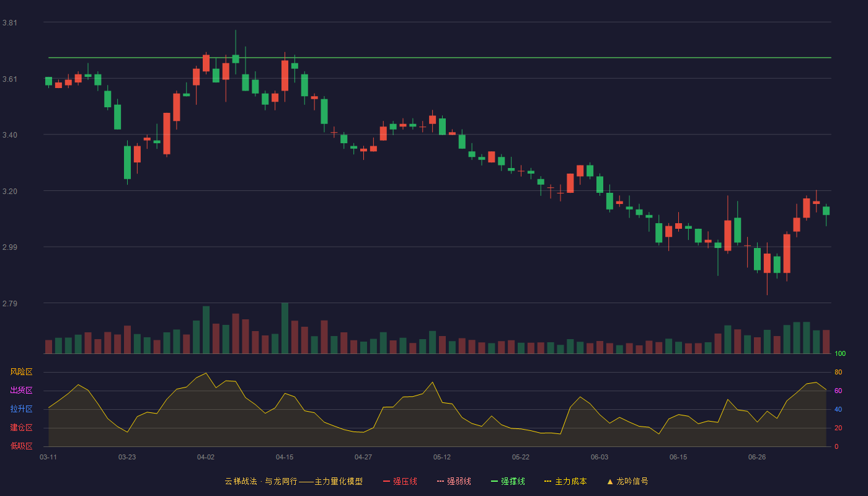Click the 出货区 zone label

[22, 391]
